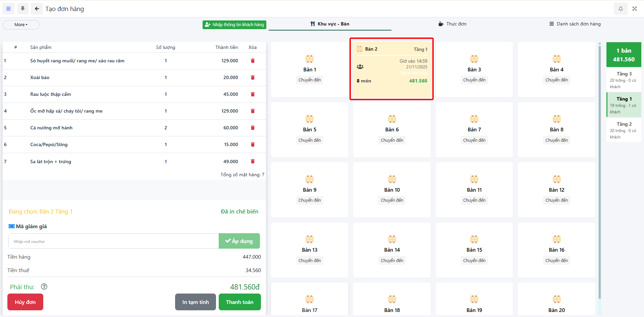Screen dimensions: 644x317
Task: Expand the More dropdown
Action: pyautogui.click(x=21, y=25)
